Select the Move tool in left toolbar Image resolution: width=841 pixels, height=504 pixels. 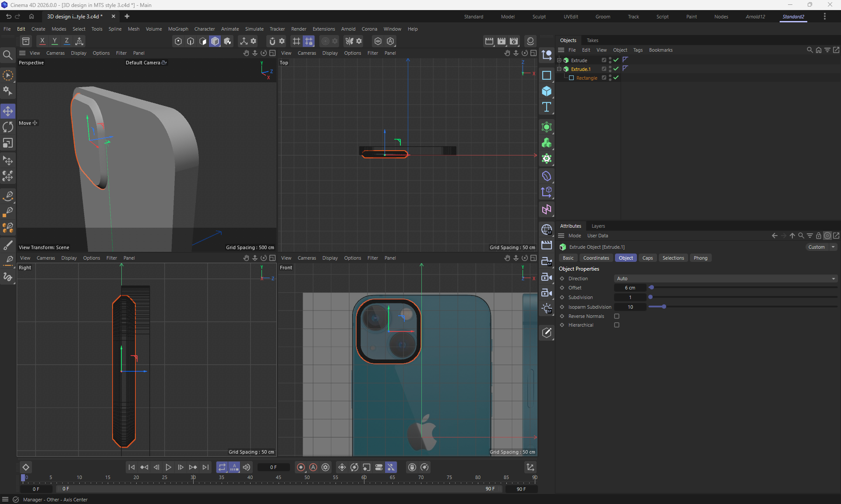[8, 111]
